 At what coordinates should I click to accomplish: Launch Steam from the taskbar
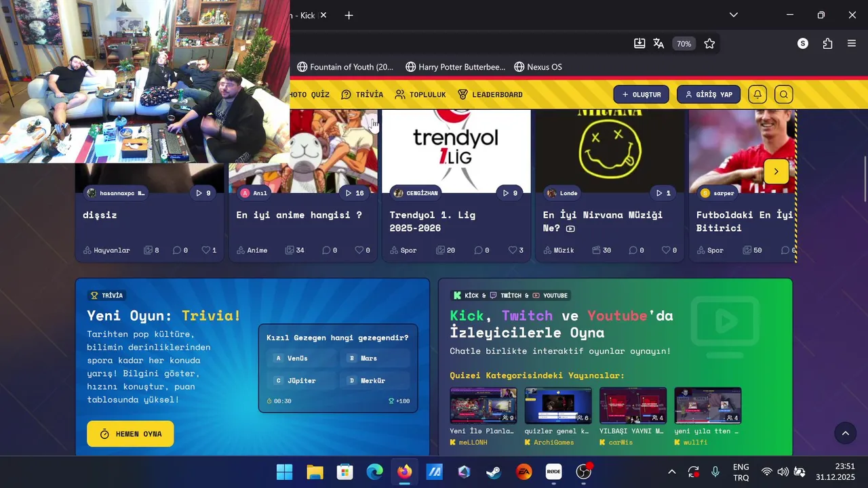[494, 472]
